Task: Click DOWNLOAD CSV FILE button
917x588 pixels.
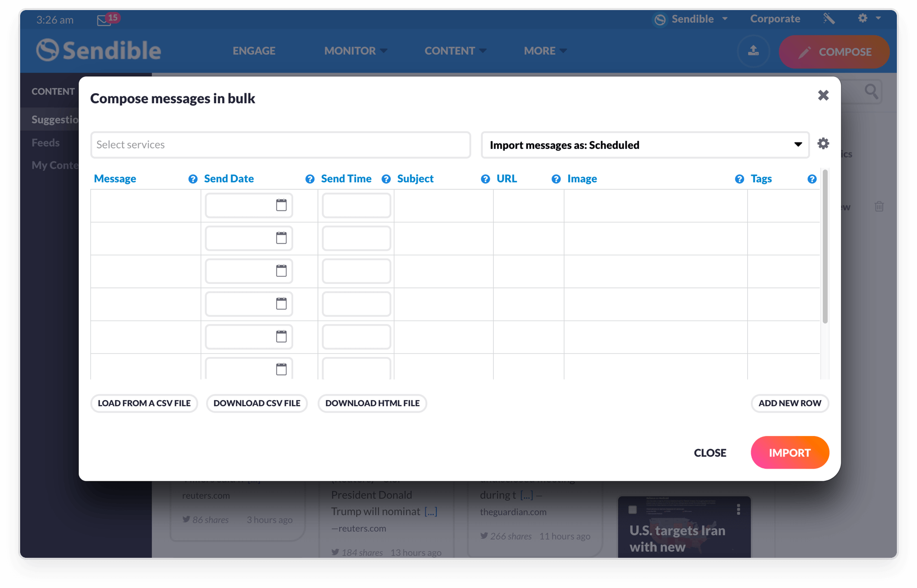Action: click(257, 403)
